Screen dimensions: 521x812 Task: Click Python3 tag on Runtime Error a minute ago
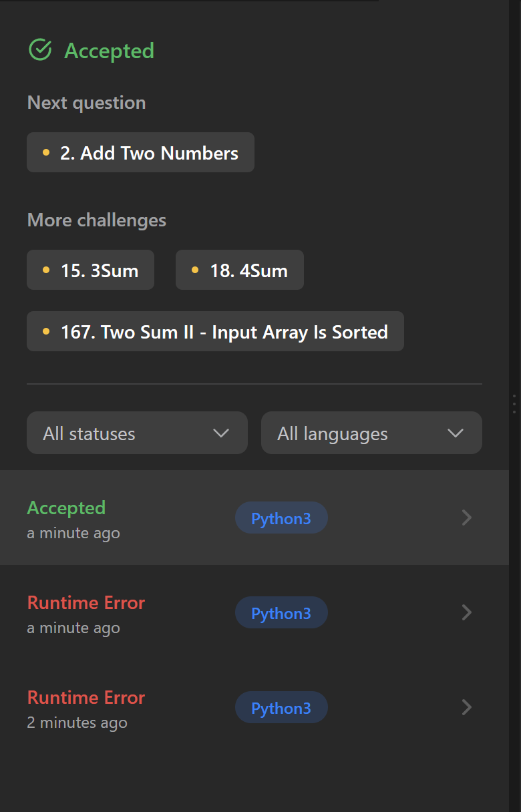click(x=281, y=612)
